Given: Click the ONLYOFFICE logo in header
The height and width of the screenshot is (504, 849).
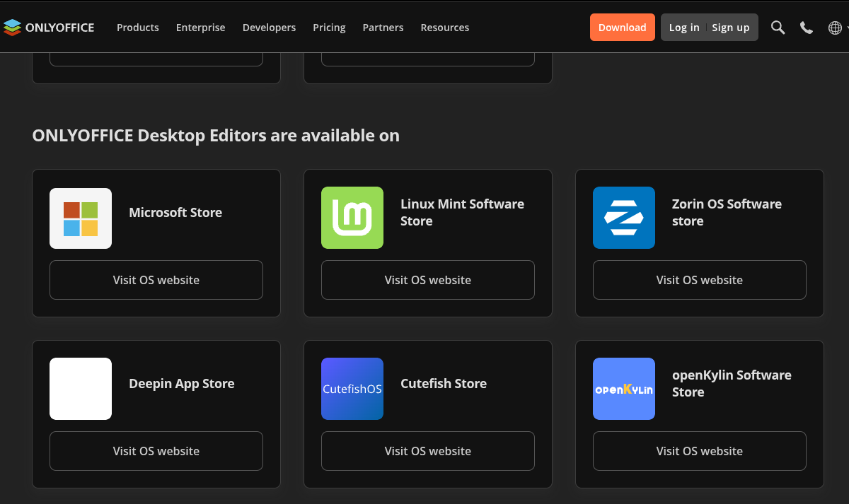Looking at the screenshot, I should [x=49, y=28].
